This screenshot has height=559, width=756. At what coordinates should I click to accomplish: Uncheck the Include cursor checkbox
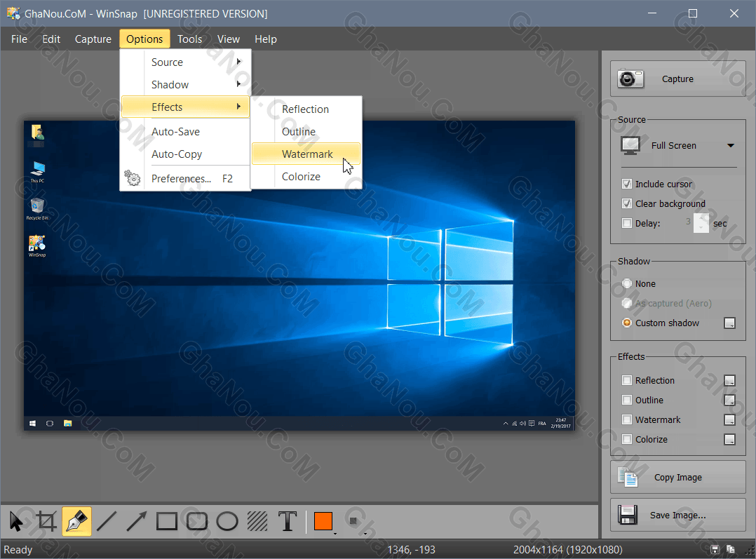click(x=627, y=184)
